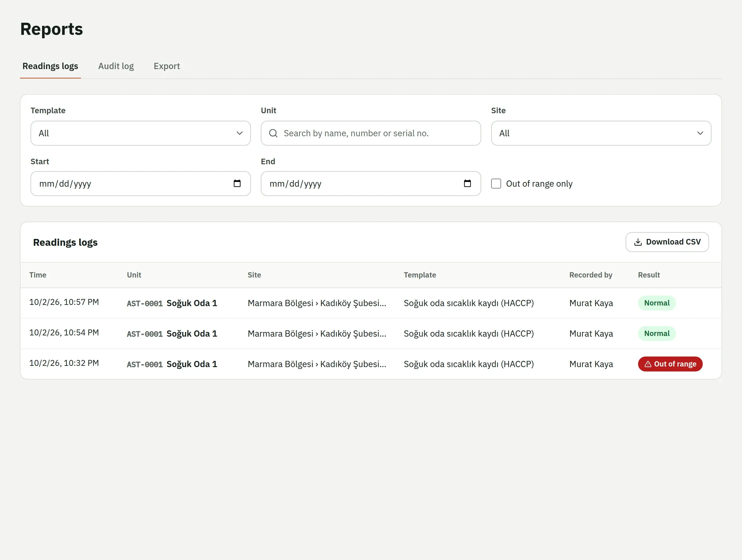Click the warning icon in Out of range badge

(x=648, y=364)
